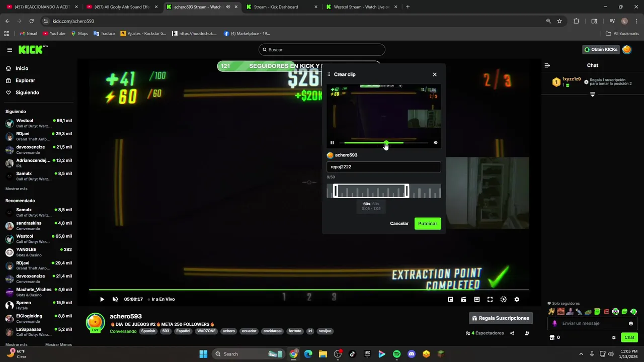Click Regala Suscripciones button

[501, 318]
